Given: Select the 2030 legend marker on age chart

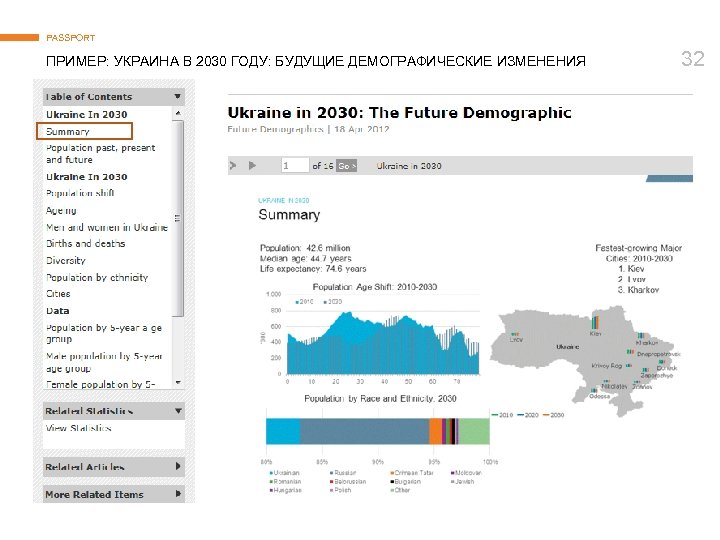Looking at the screenshot, I should point(325,302).
